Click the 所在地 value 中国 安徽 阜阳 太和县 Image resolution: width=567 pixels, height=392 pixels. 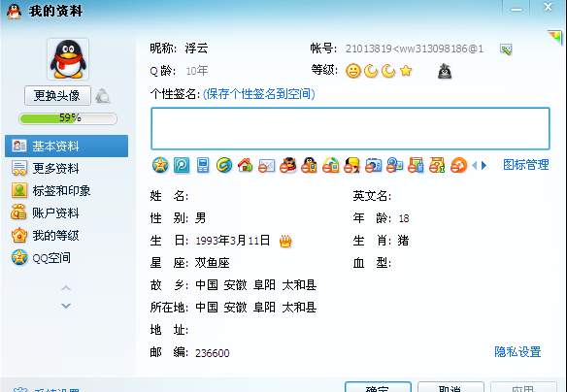click(x=256, y=308)
